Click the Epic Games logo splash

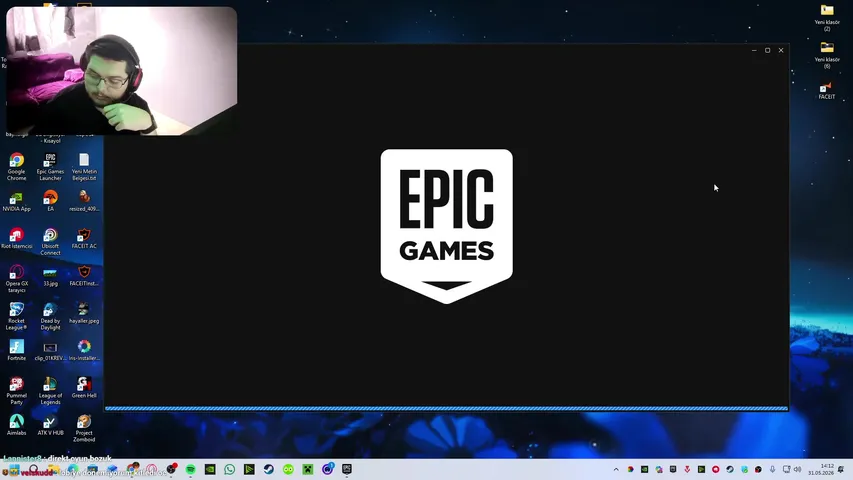pyautogui.click(x=446, y=226)
